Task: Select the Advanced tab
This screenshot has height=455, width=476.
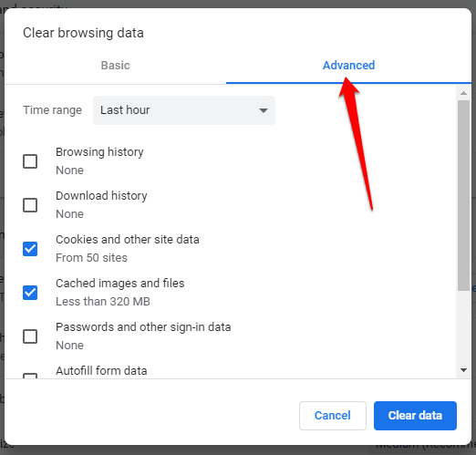Action: pos(348,66)
